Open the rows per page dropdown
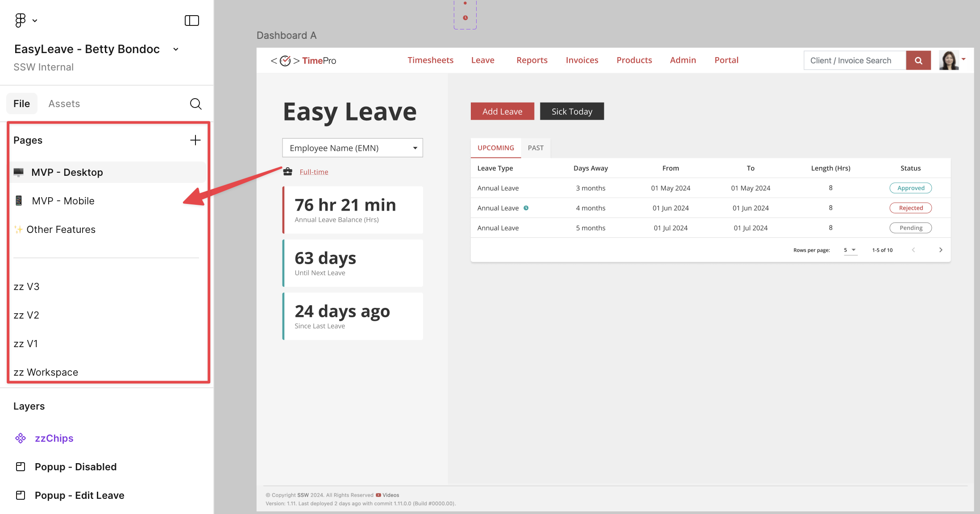 (850, 250)
